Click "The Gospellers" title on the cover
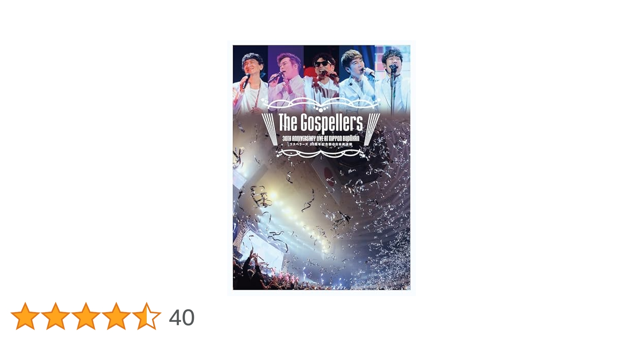The image size is (644, 337). tap(321, 123)
